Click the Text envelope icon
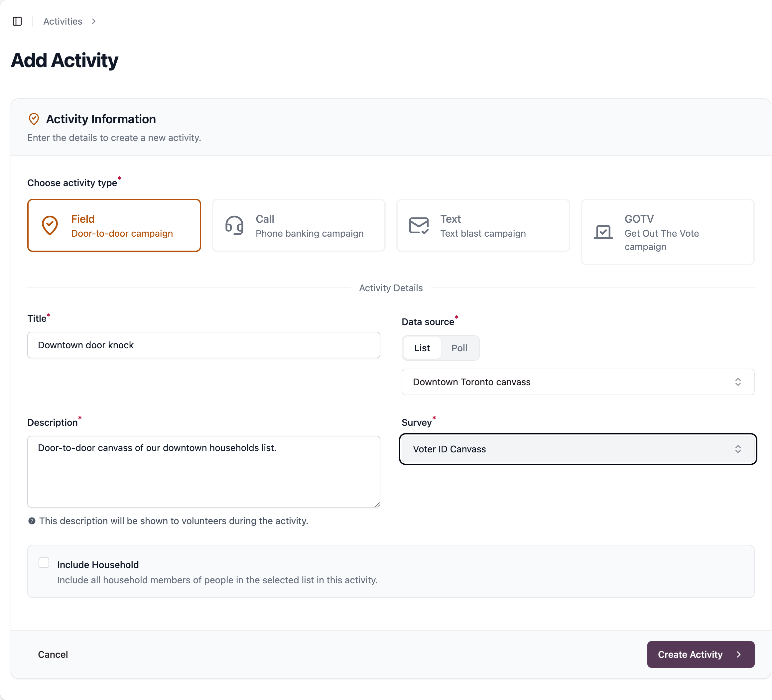 click(419, 226)
